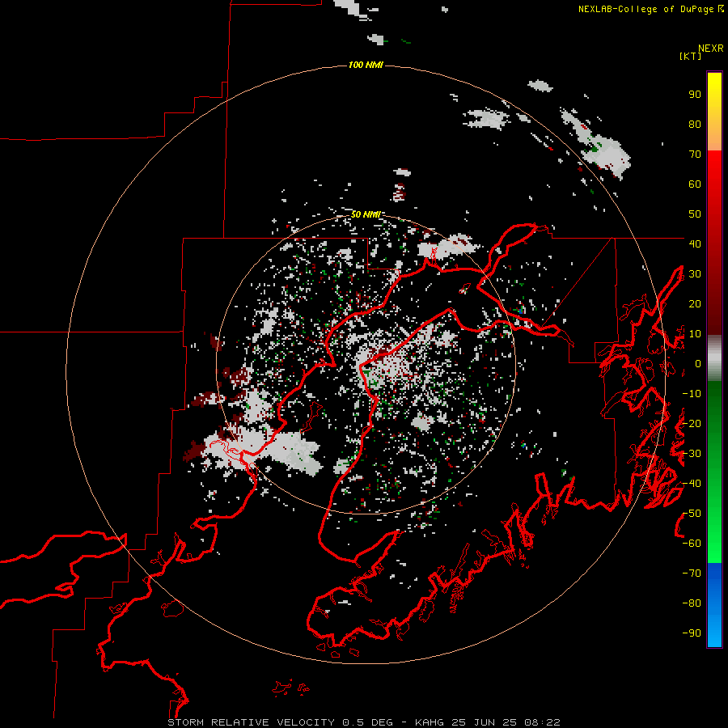Click the -60 value on the velocity scale
The image size is (728, 728).
(x=692, y=544)
